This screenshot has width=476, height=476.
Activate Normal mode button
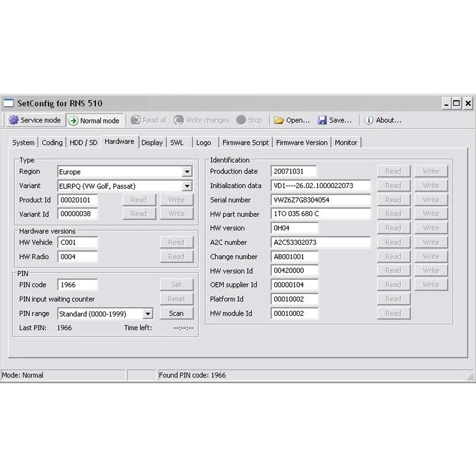click(95, 120)
